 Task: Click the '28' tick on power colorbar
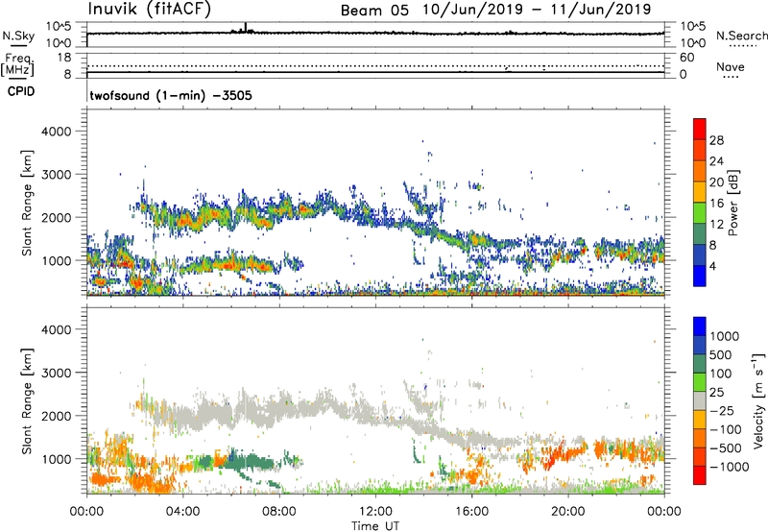pos(716,140)
